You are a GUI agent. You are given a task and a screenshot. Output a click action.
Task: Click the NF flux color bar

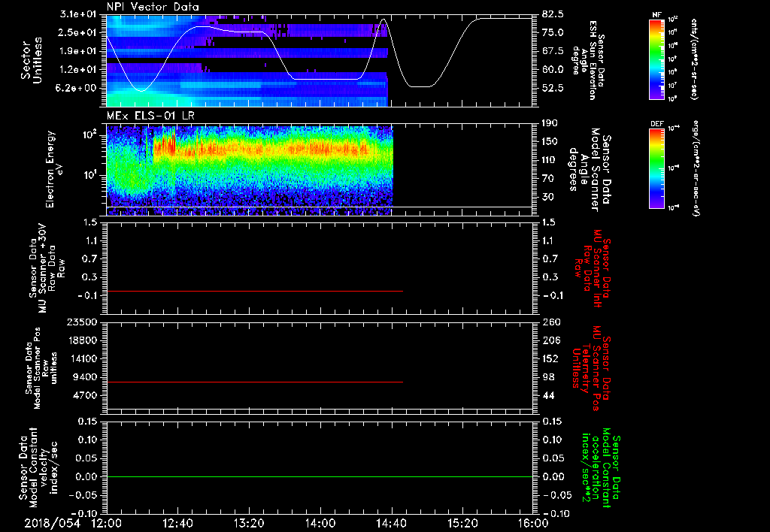tap(656, 59)
